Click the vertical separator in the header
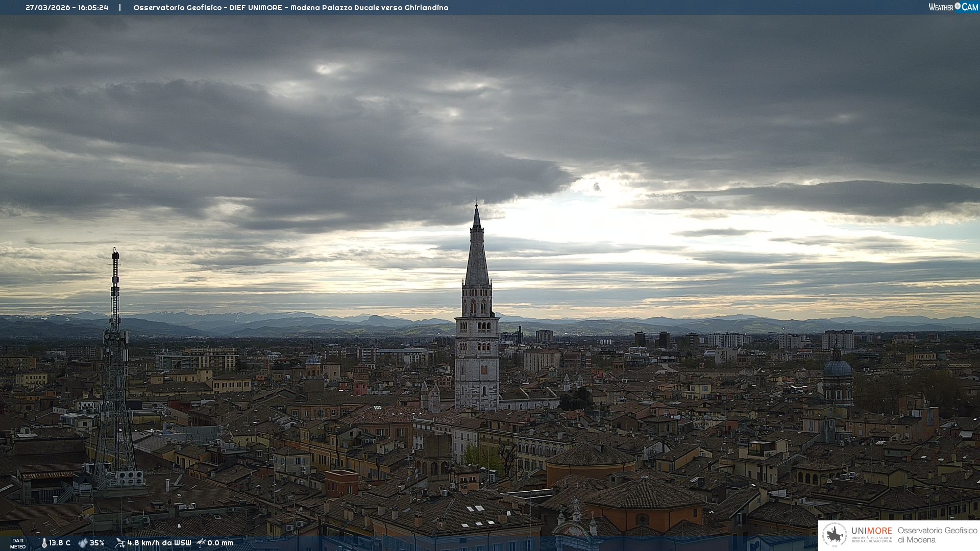Screen dimensions: 980x551 (120, 8)
